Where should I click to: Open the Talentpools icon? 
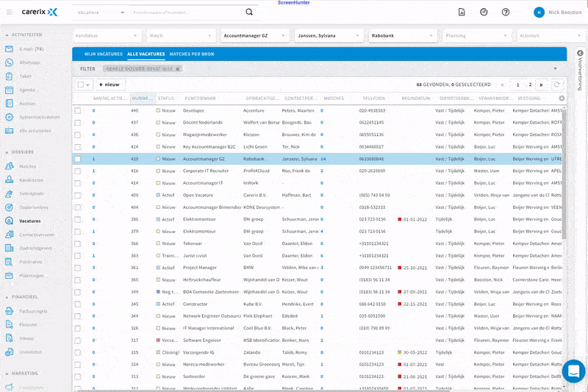click(9, 193)
